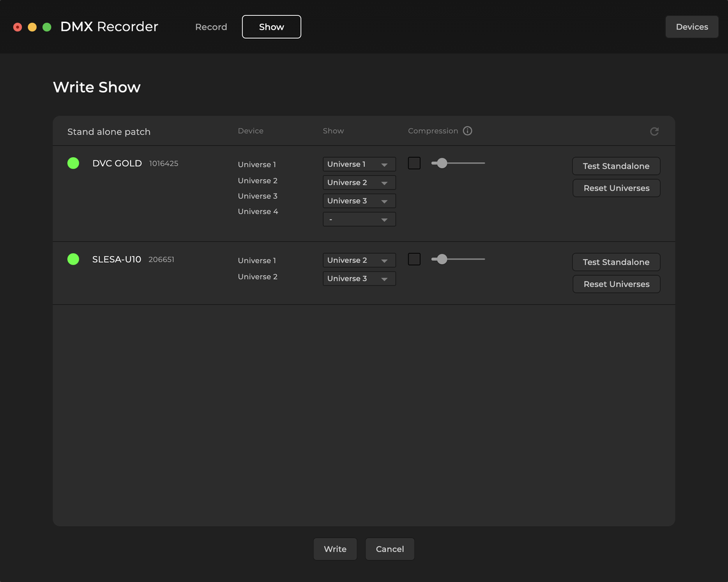Click the SLESA-U10 green status indicator
The height and width of the screenshot is (582, 728).
[x=73, y=259]
